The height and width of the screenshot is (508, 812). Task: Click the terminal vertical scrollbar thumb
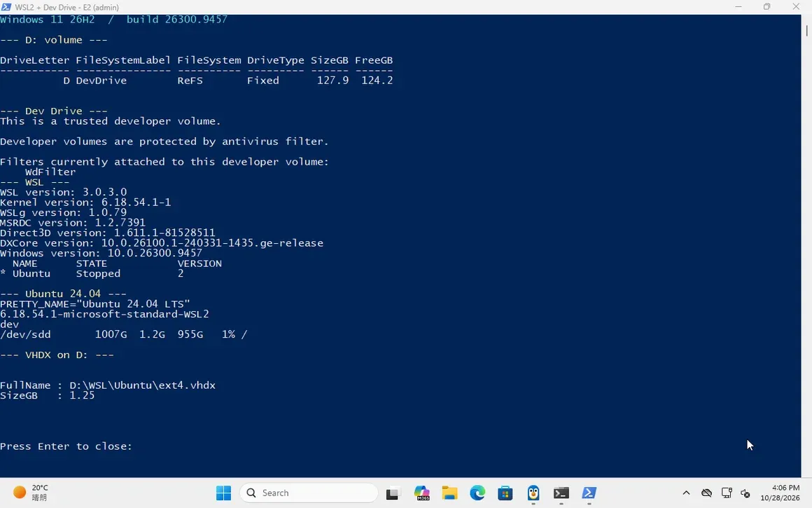pyautogui.click(x=807, y=30)
